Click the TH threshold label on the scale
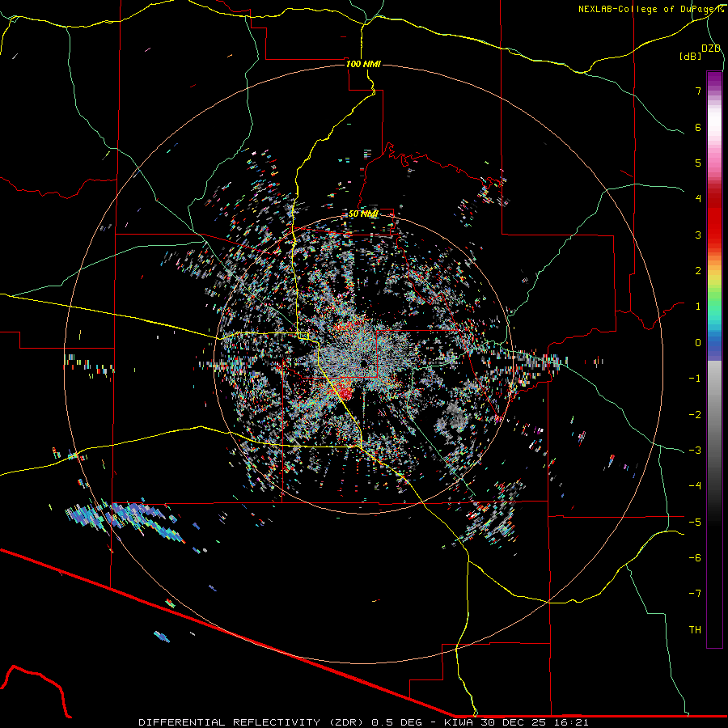 [695, 629]
